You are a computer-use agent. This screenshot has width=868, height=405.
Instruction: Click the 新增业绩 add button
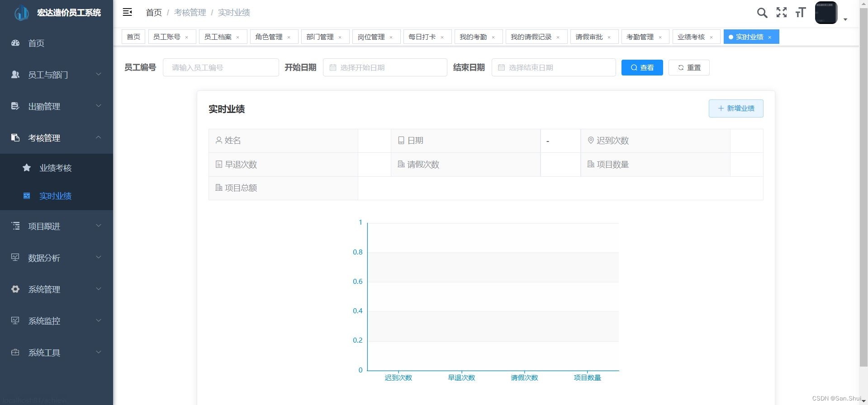click(736, 108)
